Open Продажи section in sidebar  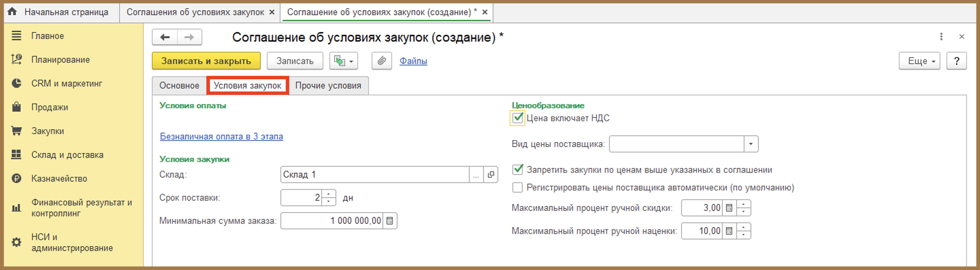click(50, 107)
